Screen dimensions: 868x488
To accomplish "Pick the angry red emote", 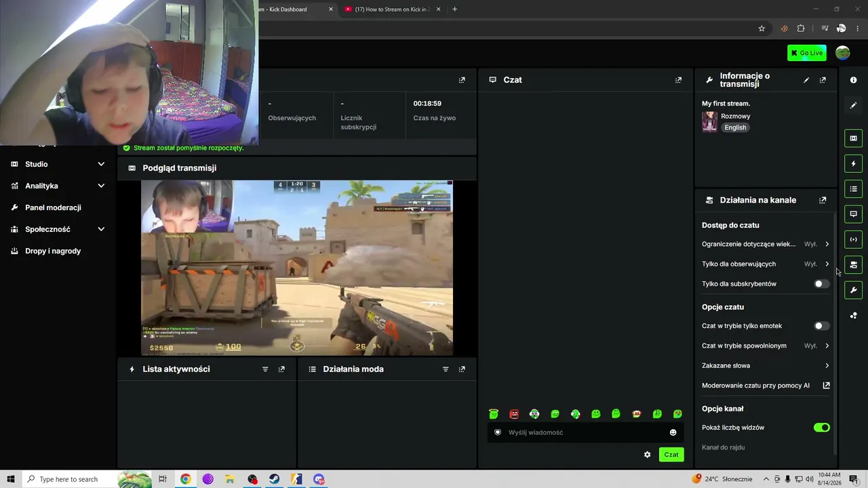I will 514,414.
